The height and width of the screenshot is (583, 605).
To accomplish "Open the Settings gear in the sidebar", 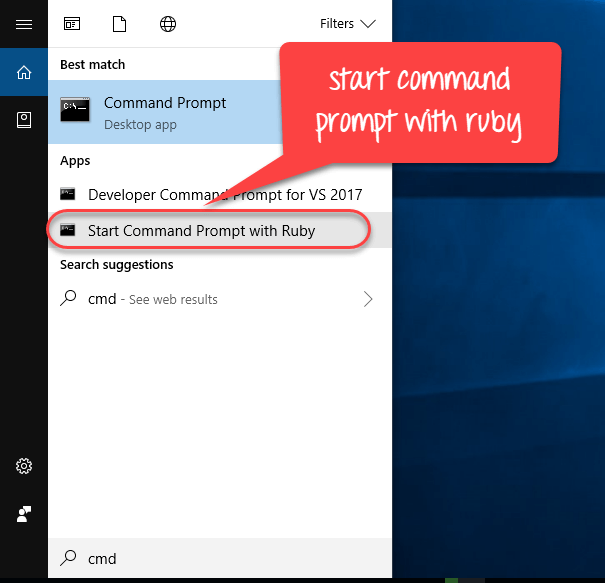I will pos(24,466).
